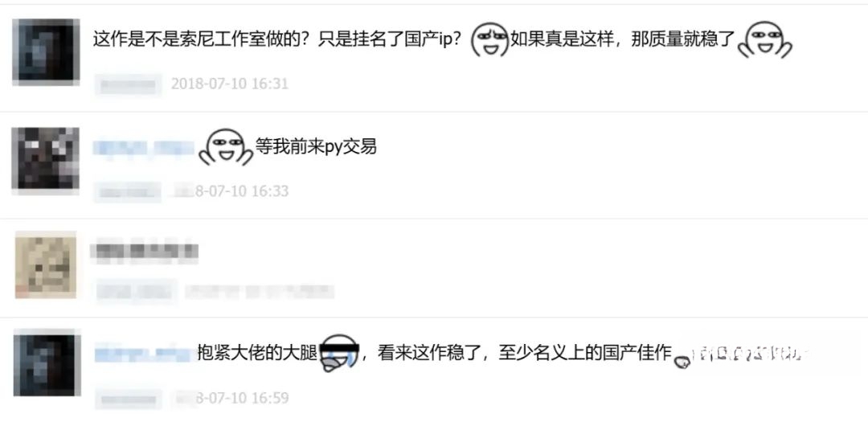The width and height of the screenshot is (868, 422).
Task: Click the waving emoji after "那质量就稳了"
Action: click(766, 40)
